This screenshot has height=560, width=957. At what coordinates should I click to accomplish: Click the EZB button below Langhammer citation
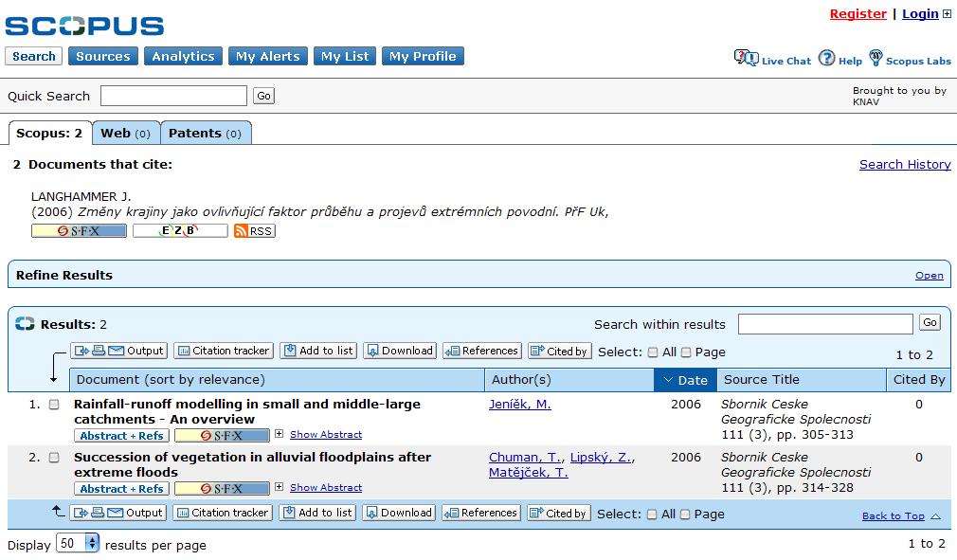[x=180, y=230]
